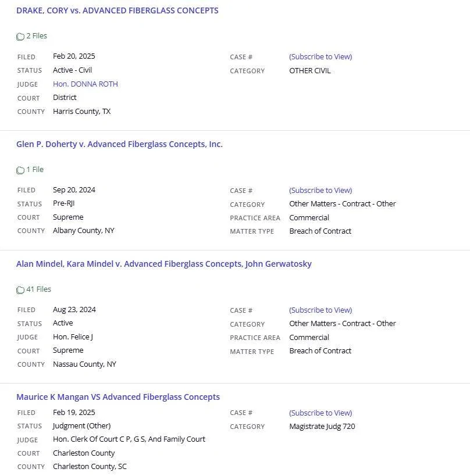470x476 pixels.
Task: Open the files icon beside '1 File'
Action: pyautogui.click(x=20, y=170)
